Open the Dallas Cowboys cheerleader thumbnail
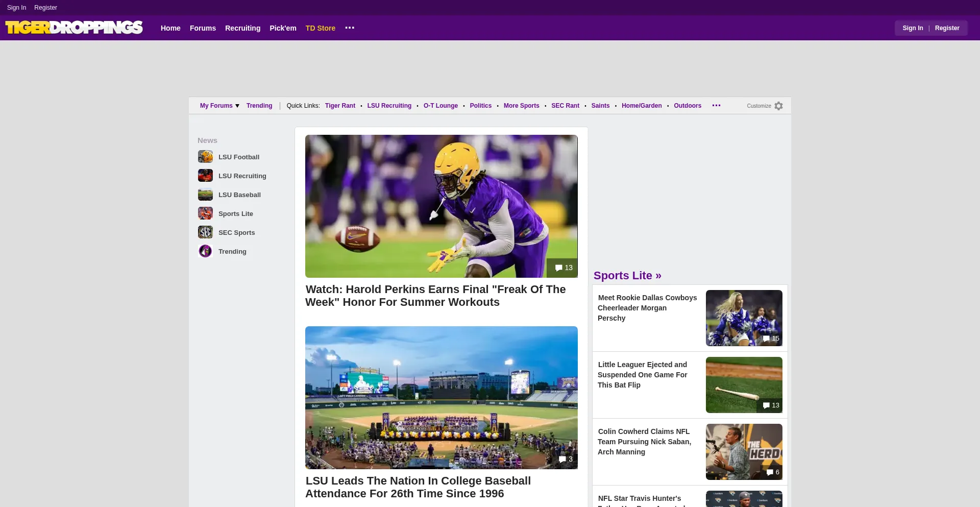Viewport: 980px width, 507px height. 744,318
